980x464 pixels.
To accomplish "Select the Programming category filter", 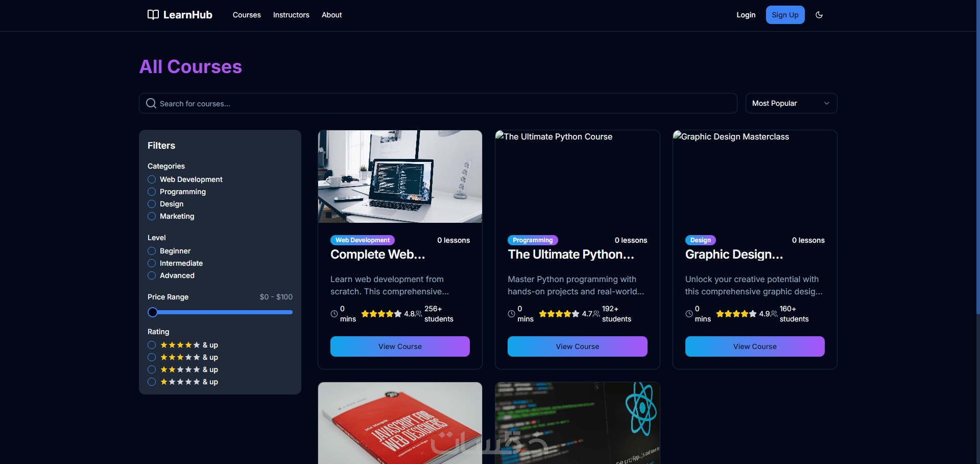I will (152, 192).
